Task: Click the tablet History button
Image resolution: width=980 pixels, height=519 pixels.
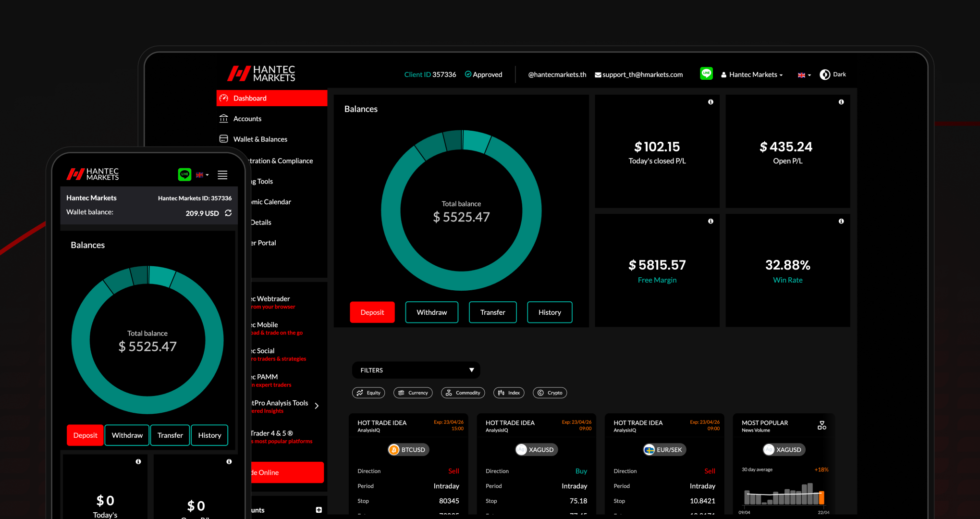Action: click(x=550, y=312)
